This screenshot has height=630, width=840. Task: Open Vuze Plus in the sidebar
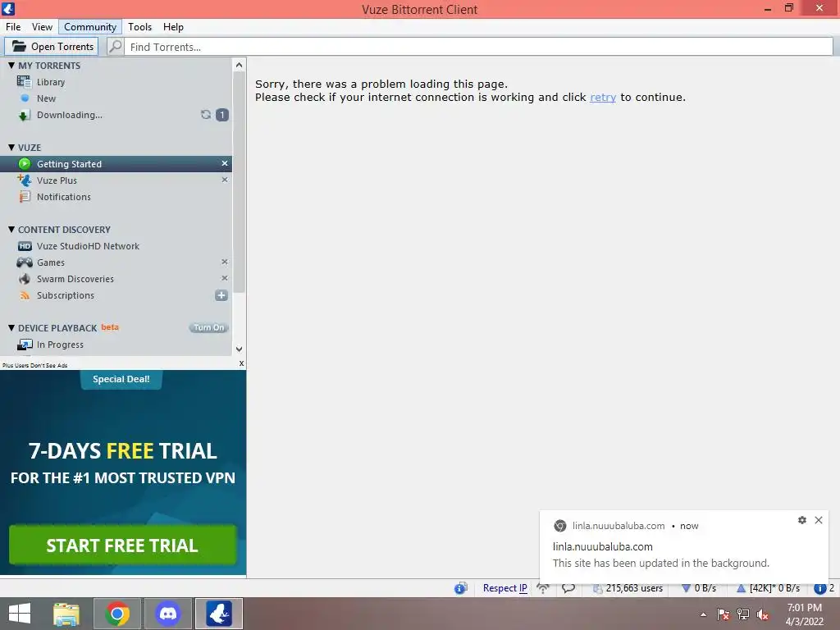[x=57, y=180]
